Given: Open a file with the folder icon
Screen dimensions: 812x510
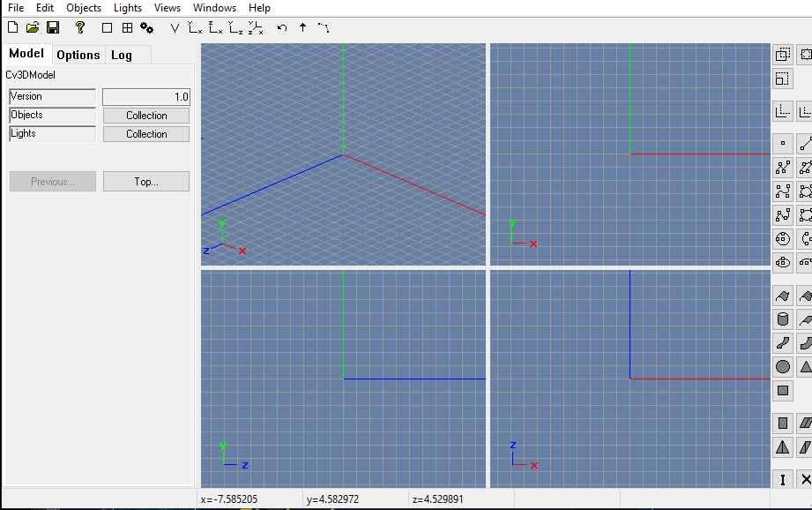Looking at the screenshot, I should 33,27.
